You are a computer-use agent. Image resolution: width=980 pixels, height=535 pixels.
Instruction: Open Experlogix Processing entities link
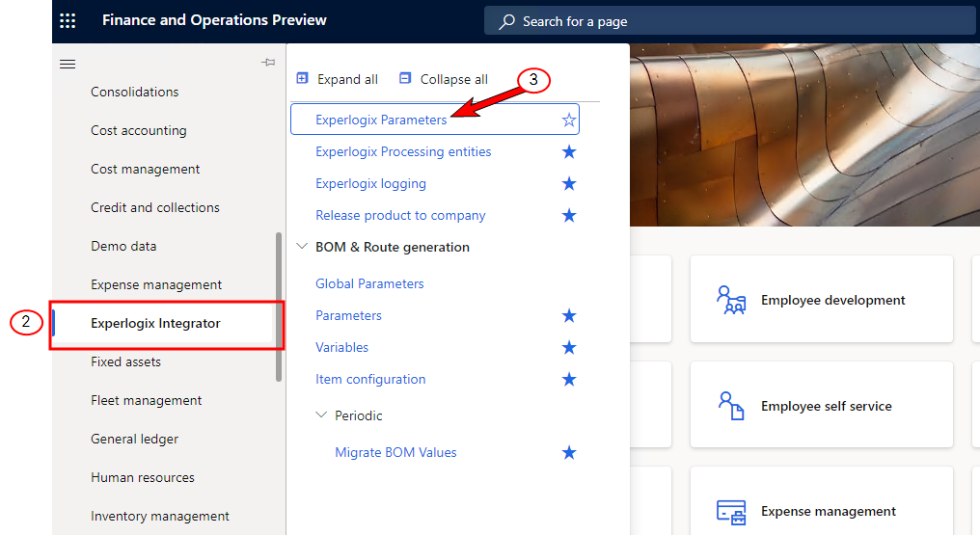pyautogui.click(x=403, y=151)
